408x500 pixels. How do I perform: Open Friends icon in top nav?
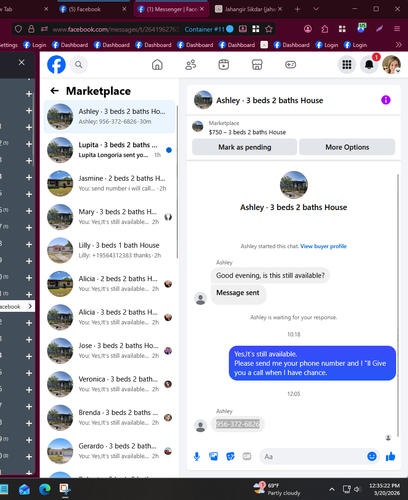click(190, 64)
